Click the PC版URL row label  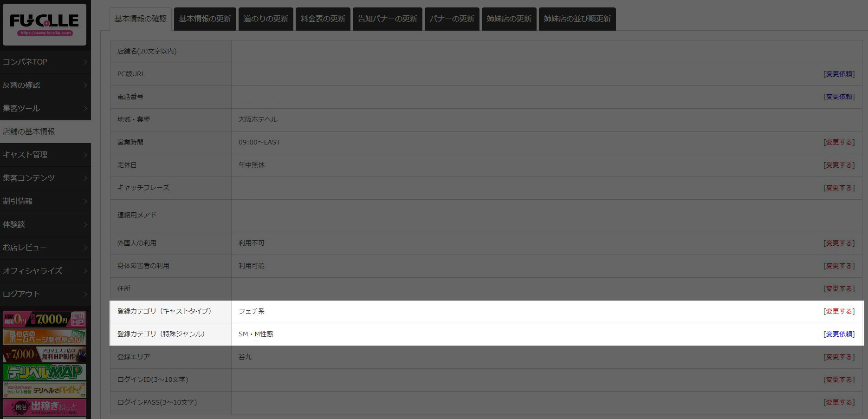point(131,74)
